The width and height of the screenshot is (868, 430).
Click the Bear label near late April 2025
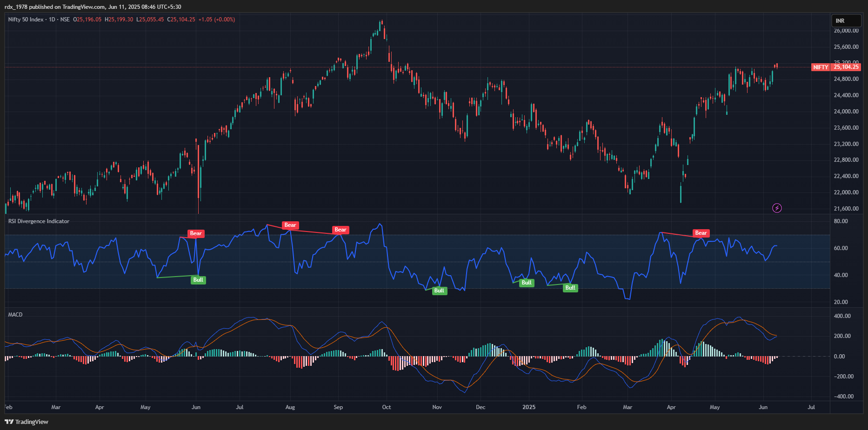701,233
